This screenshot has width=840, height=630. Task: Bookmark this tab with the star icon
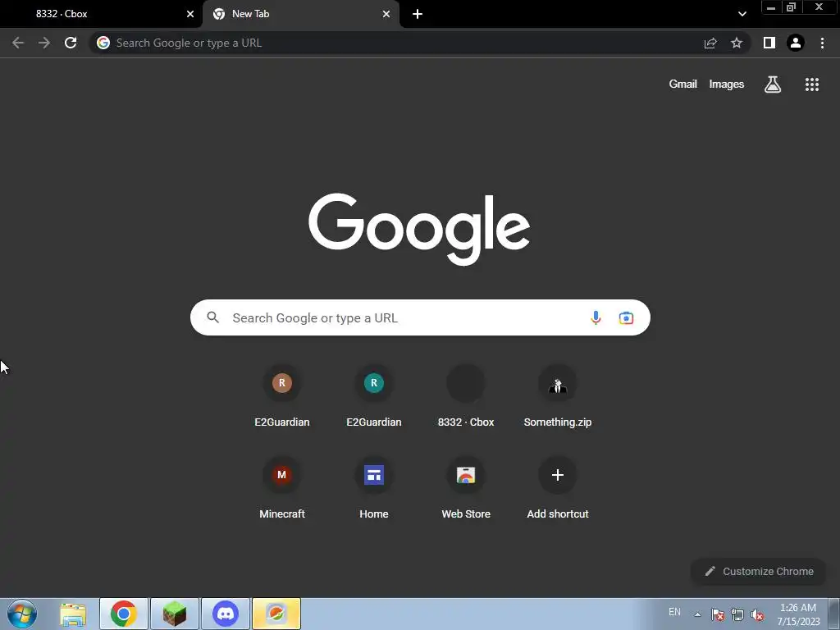(737, 43)
